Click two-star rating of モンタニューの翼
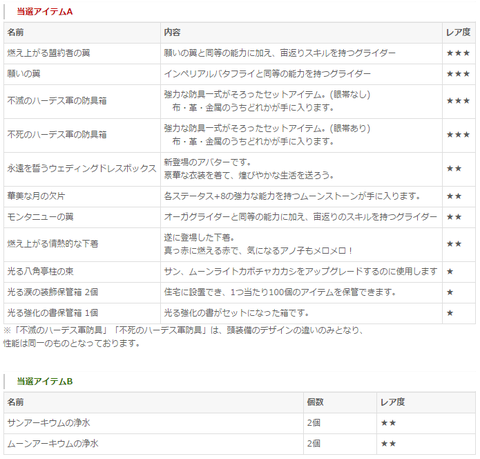 click(x=454, y=217)
